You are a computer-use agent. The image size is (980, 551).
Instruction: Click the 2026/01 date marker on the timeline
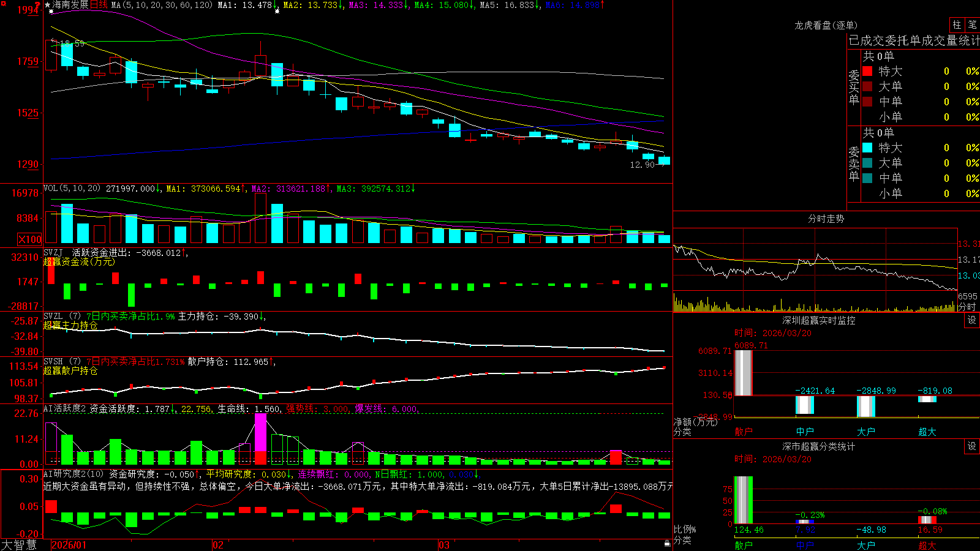tap(69, 545)
